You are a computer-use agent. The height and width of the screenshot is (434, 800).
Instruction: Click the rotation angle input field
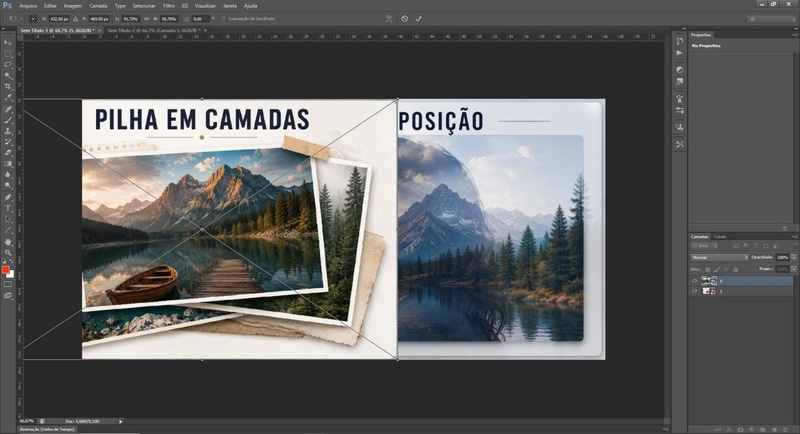click(199, 19)
